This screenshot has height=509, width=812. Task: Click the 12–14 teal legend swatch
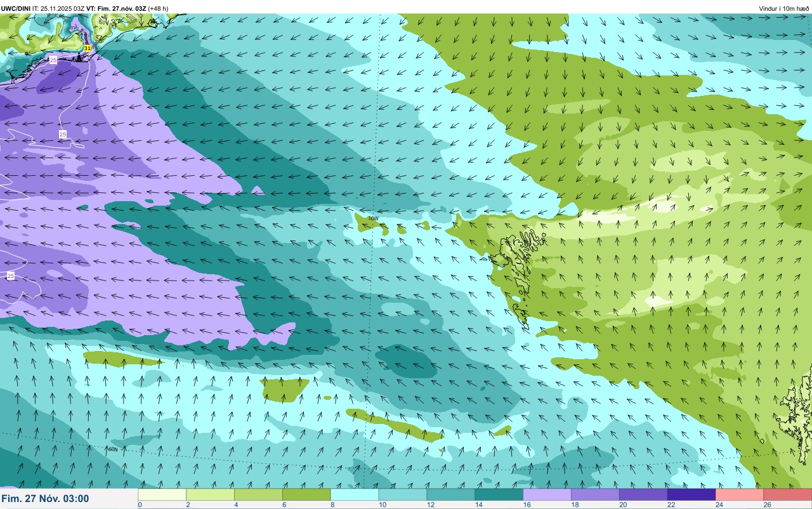tap(451, 494)
